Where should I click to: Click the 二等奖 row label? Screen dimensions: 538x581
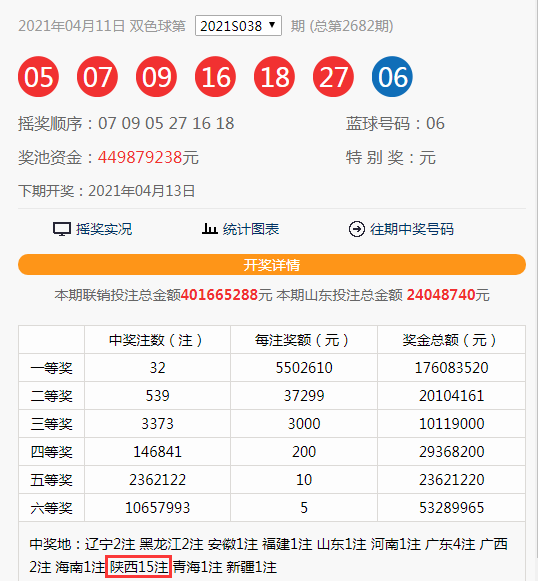click(x=52, y=396)
